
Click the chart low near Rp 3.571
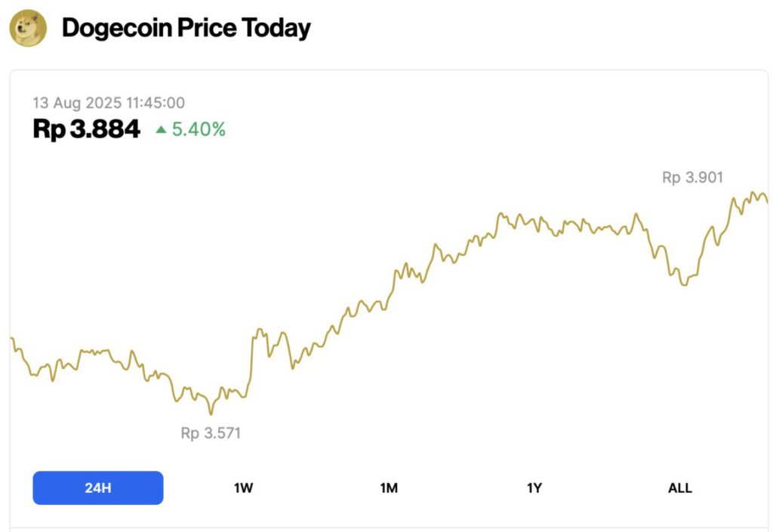(x=211, y=414)
